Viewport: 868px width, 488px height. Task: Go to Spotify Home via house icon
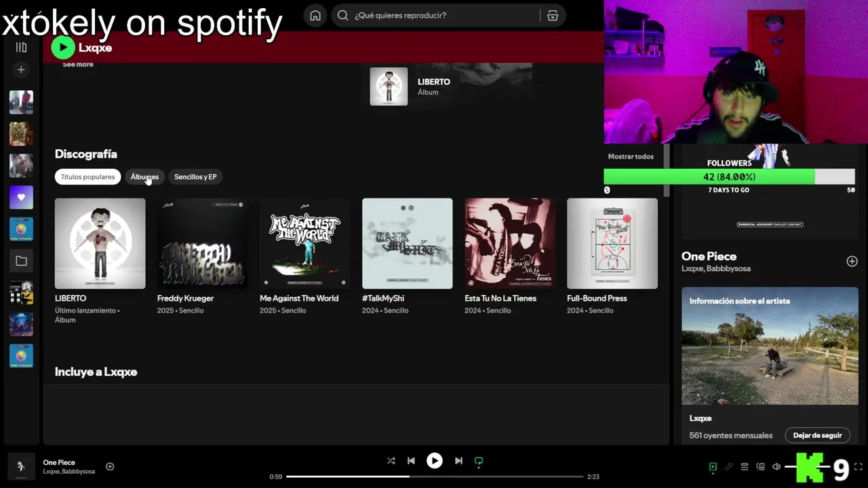pos(315,16)
